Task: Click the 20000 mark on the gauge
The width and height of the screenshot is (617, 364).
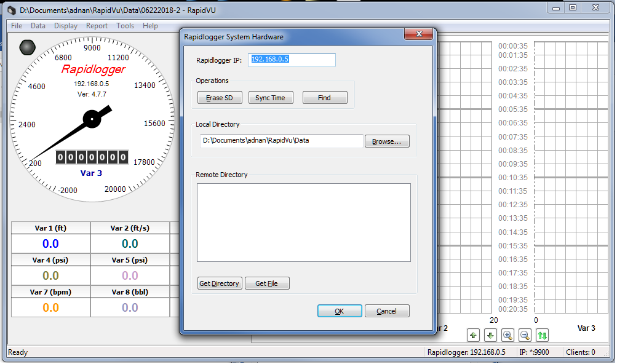Action: (115, 189)
